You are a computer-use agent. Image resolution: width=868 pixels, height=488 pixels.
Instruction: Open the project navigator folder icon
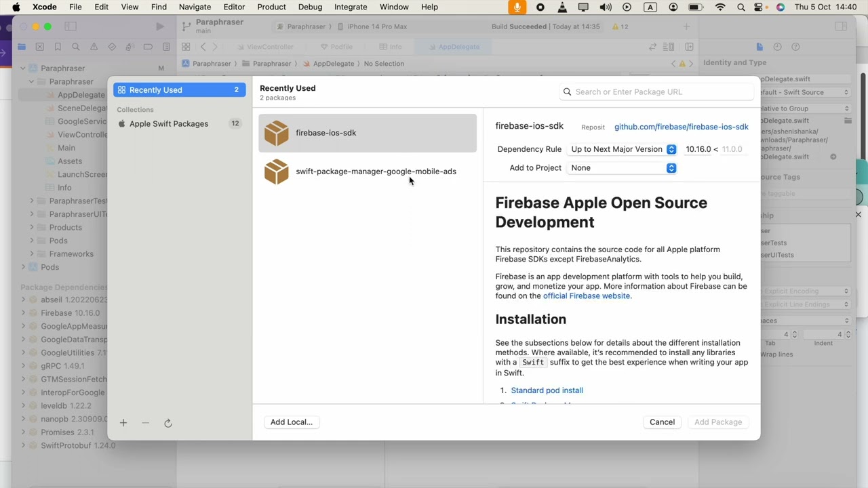(22, 47)
